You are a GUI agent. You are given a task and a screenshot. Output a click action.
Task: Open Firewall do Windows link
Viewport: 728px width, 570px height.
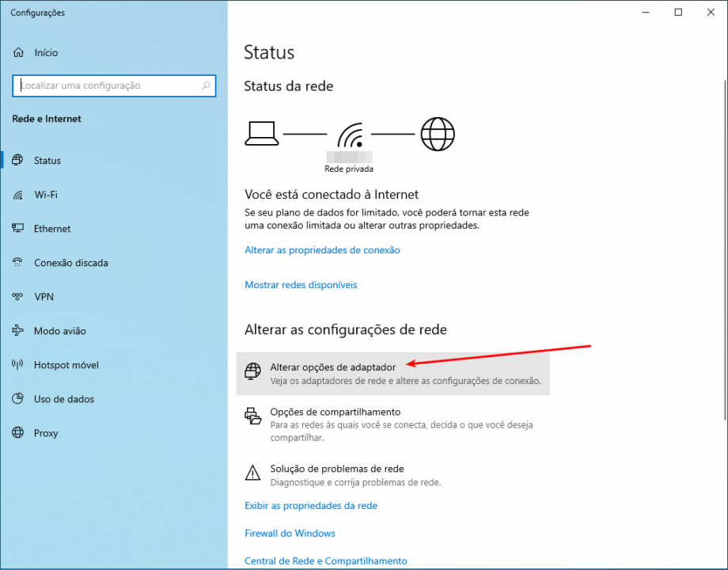[290, 534]
